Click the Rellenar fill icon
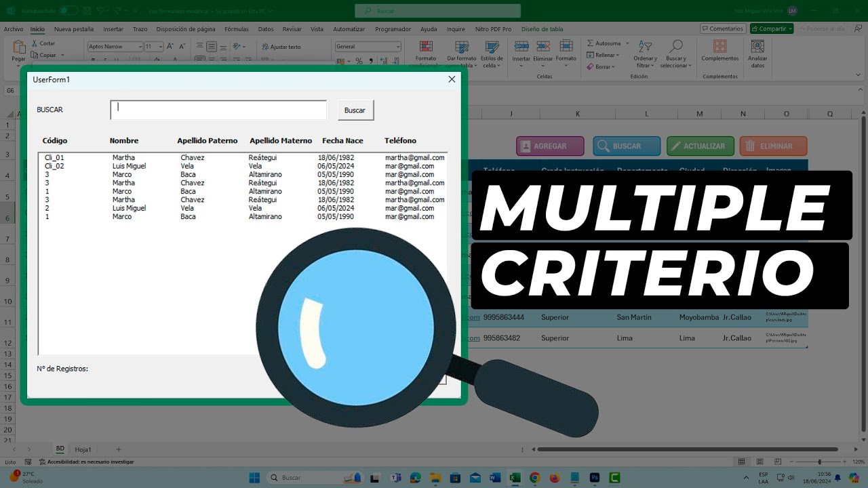Image resolution: width=868 pixels, height=488 pixels. [x=591, y=55]
